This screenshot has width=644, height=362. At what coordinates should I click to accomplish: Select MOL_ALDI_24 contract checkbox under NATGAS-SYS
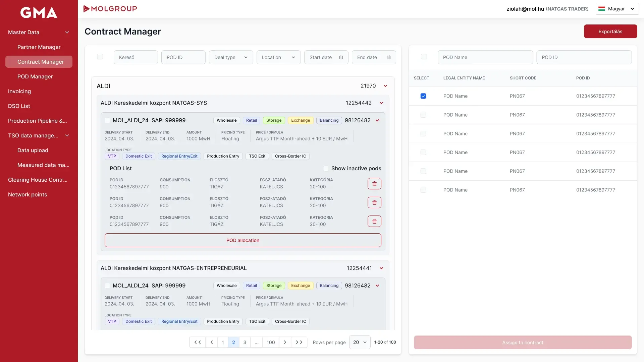107,120
